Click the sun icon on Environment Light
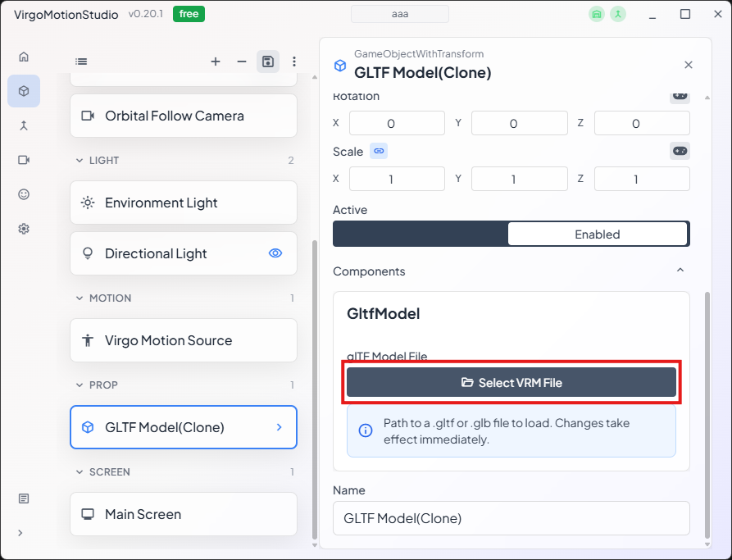This screenshot has width=732, height=560. 88,203
